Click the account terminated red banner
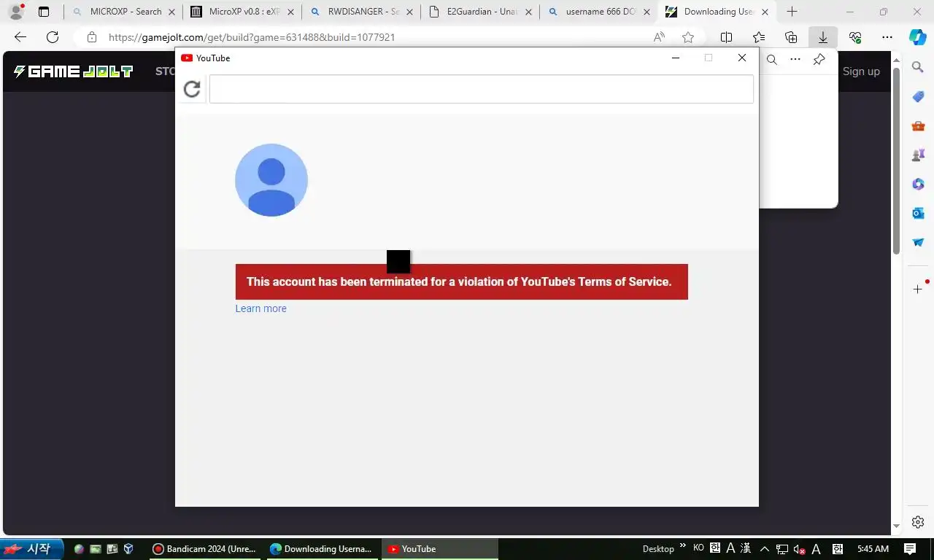The height and width of the screenshot is (560, 934). (x=461, y=281)
